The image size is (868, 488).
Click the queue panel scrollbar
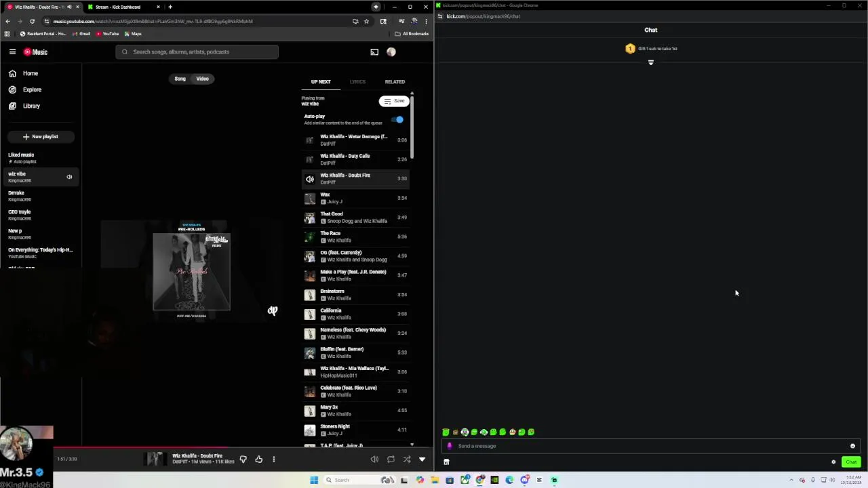point(412,129)
